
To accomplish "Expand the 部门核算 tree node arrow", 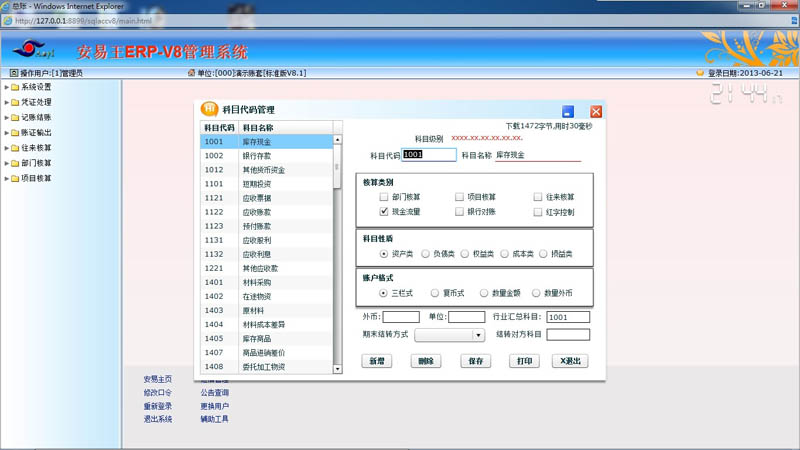I will [x=6, y=163].
